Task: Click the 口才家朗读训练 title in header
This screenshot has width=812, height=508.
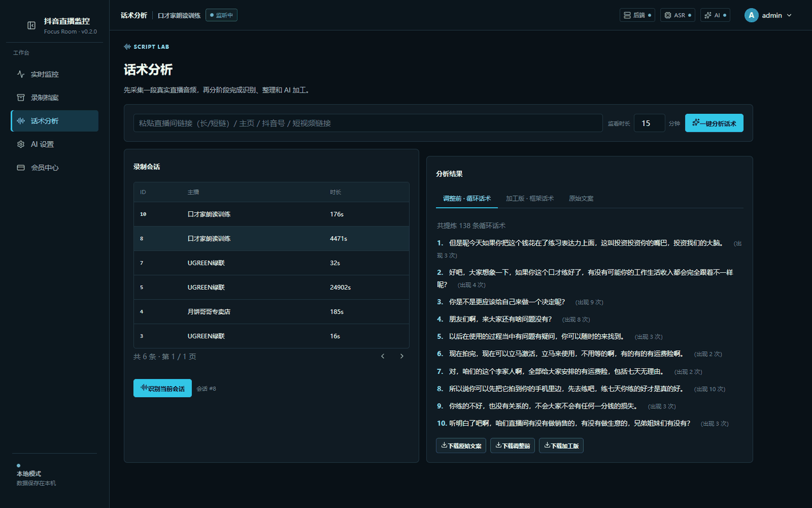Action: click(179, 16)
